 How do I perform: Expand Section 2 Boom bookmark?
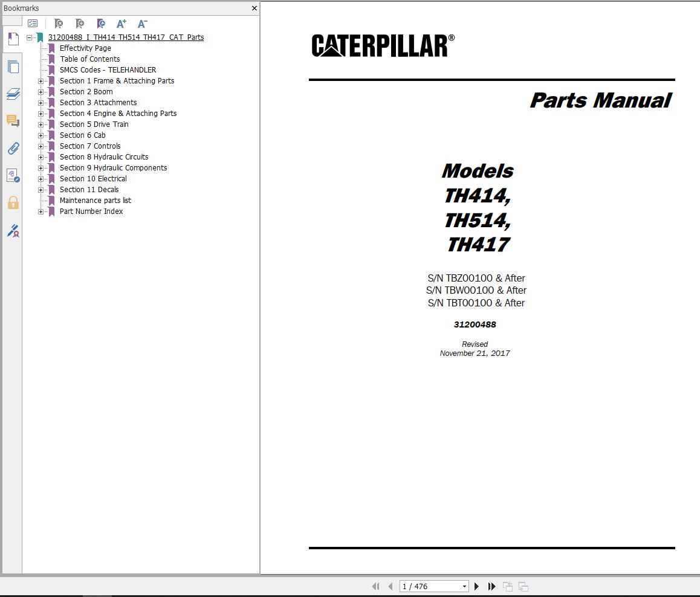[x=40, y=92]
